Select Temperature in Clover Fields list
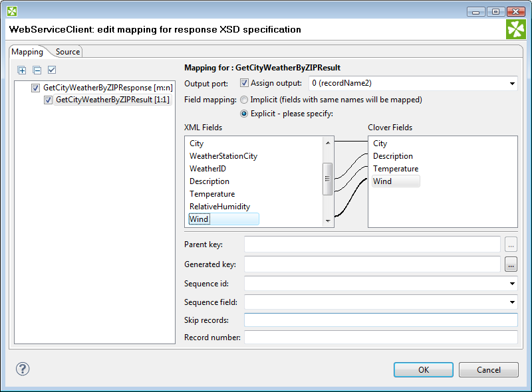 [396, 169]
